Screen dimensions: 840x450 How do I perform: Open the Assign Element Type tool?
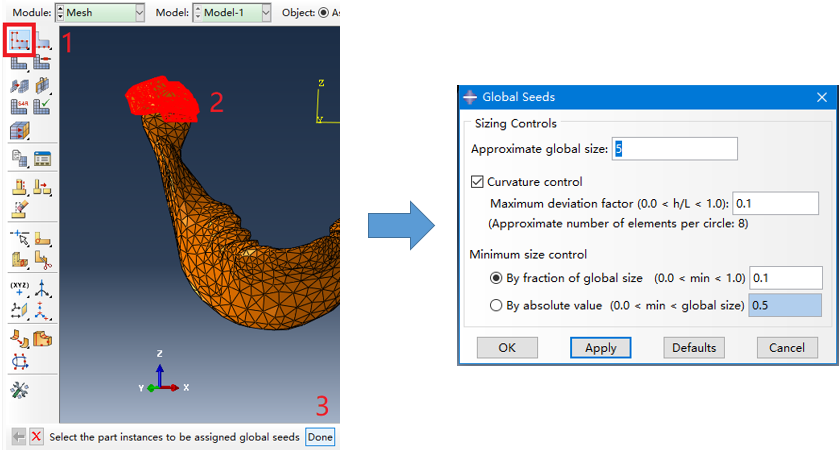(x=20, y=106)
